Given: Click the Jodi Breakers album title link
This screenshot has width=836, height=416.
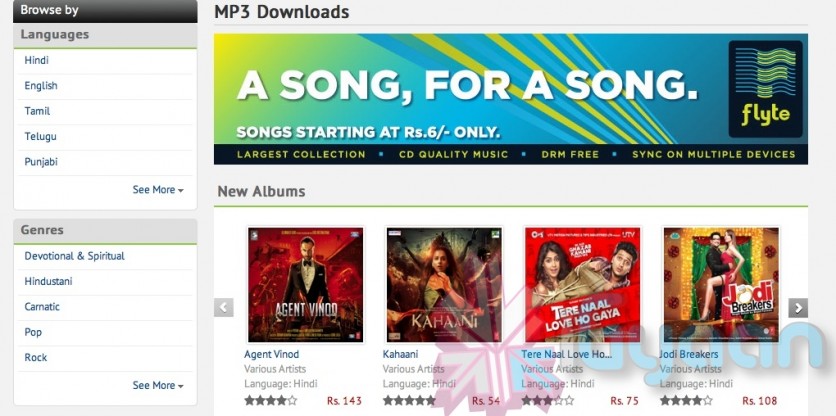Looking at the screenshot, I should pos(689,354).
